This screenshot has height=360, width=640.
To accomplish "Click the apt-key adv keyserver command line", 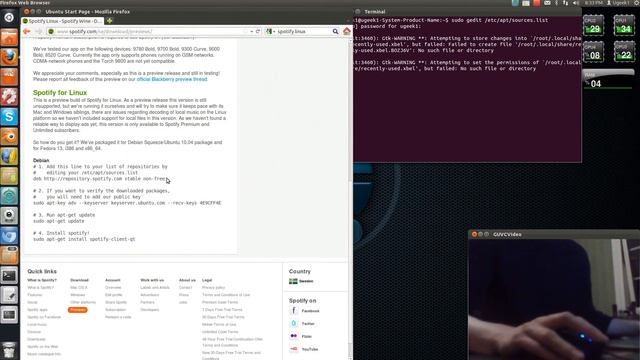I will click(127, 203).
